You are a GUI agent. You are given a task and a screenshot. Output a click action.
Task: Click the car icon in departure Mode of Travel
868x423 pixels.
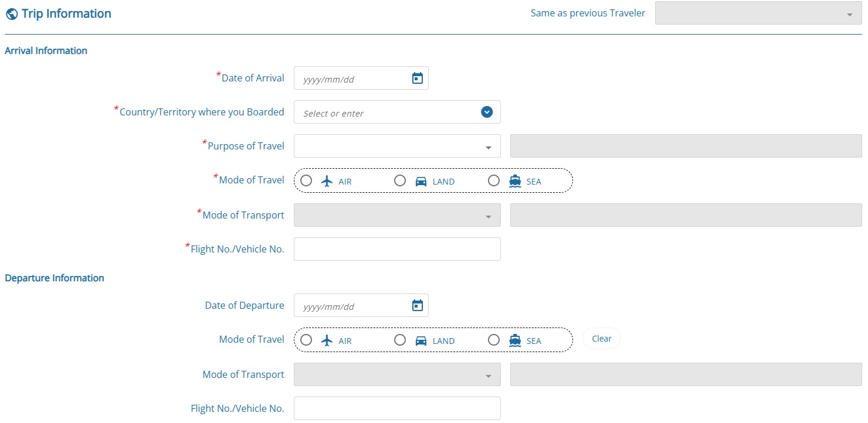pos(421,340)
